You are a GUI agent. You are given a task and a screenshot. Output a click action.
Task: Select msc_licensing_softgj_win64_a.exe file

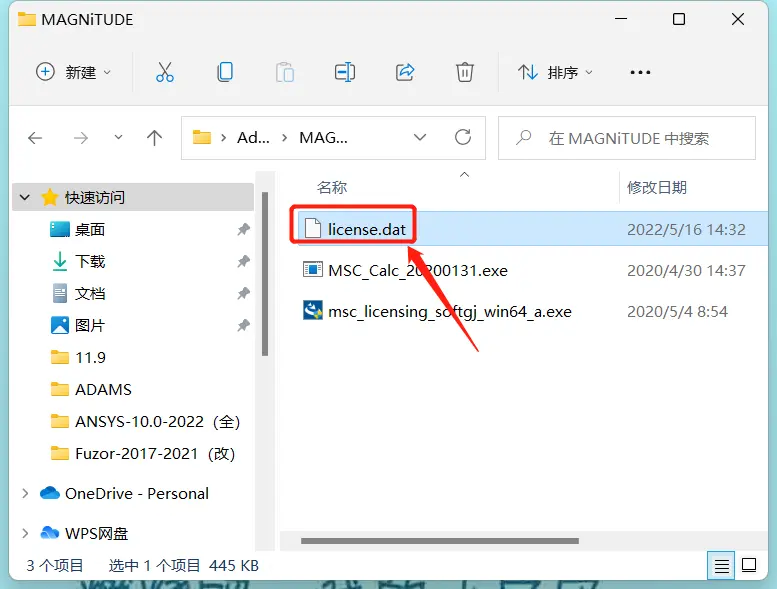(449, 312)
